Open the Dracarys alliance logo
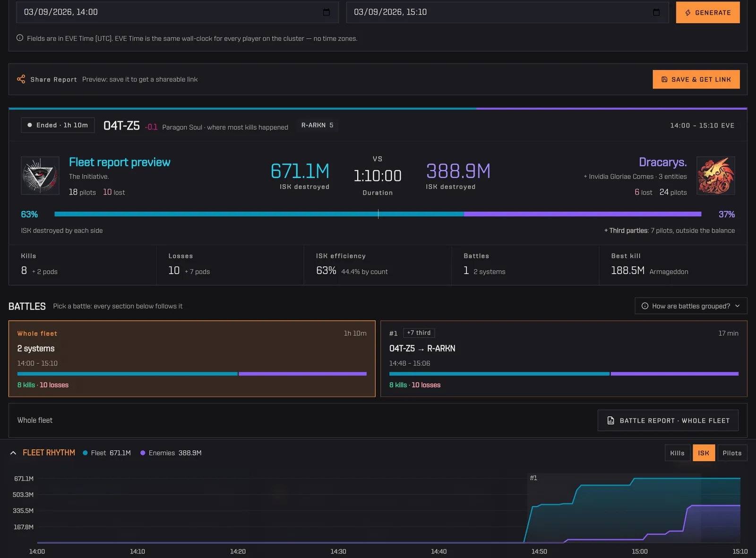 [716, 176]
